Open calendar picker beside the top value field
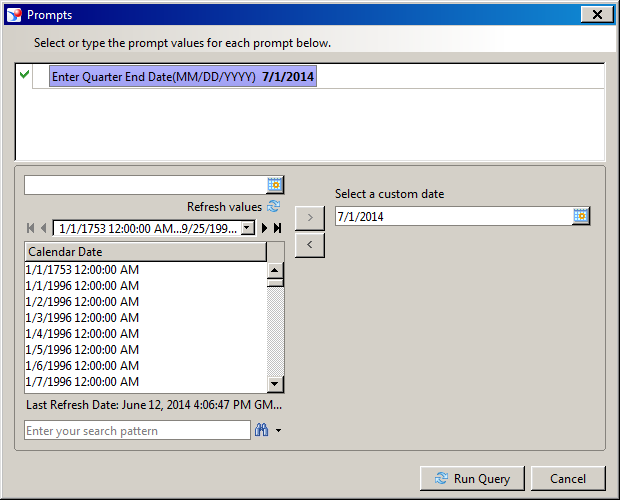Viewport: 620px width, 500px height. [x=275, y=185]
